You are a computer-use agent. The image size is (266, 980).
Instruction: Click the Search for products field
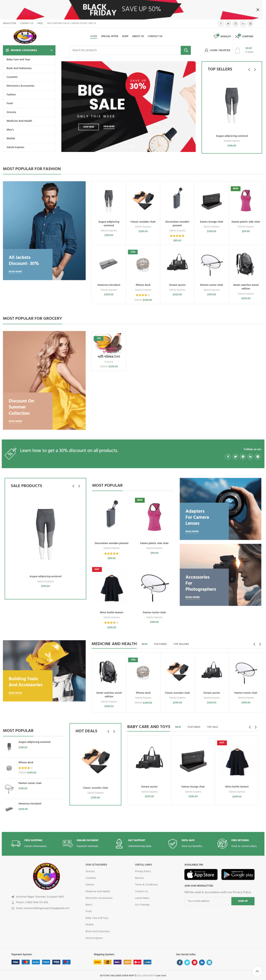[125, 50]
